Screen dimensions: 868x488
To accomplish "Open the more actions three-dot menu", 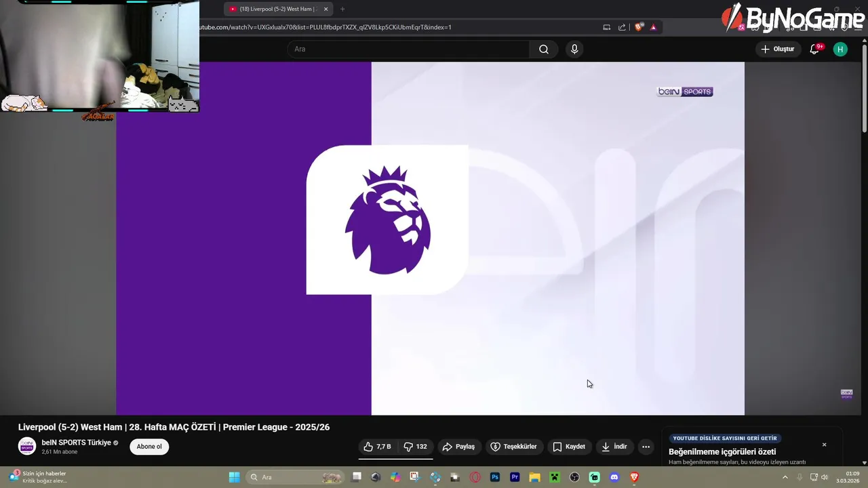I will 646,447.
